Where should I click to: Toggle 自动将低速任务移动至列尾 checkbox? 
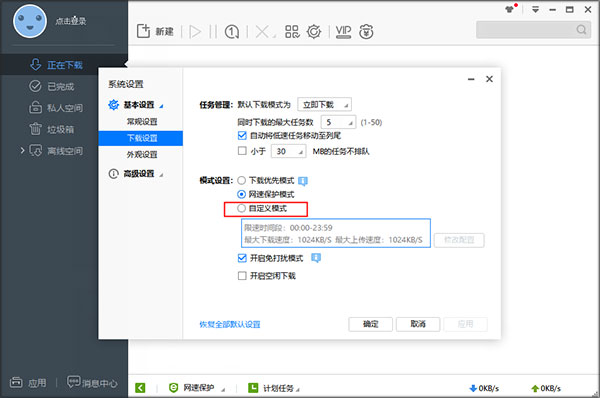242,135
